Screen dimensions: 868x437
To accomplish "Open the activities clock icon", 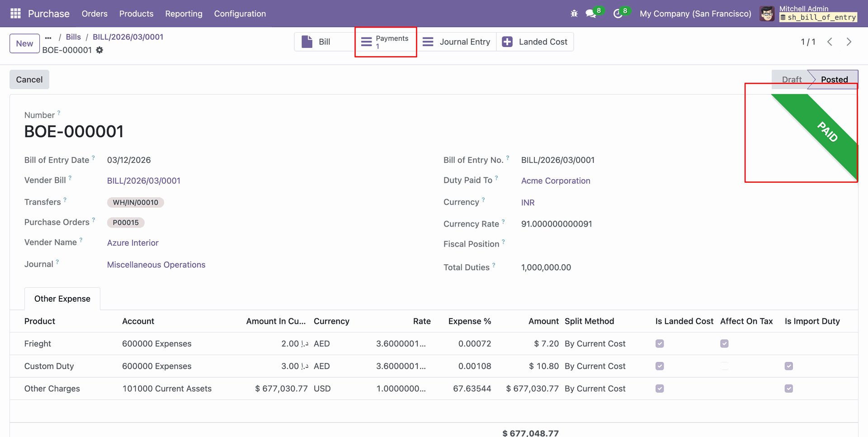I will tap(618, 14).
